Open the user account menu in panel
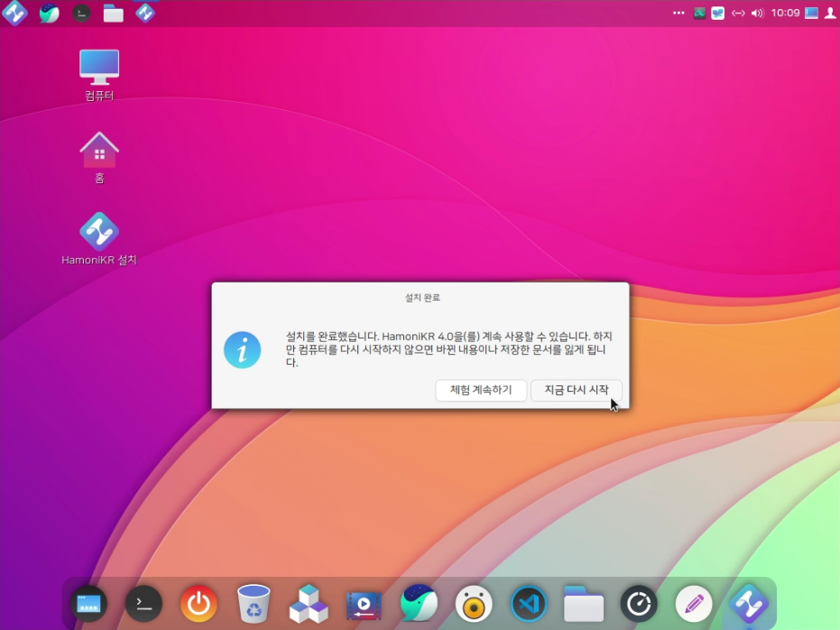The width and height of the screenshot is (840, 630). tap(830, 14)
